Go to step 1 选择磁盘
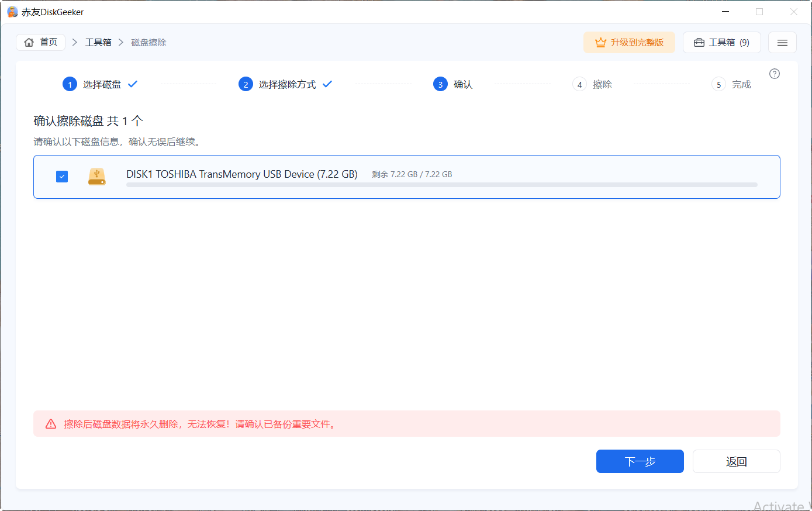812x511 pixels. 101,84
